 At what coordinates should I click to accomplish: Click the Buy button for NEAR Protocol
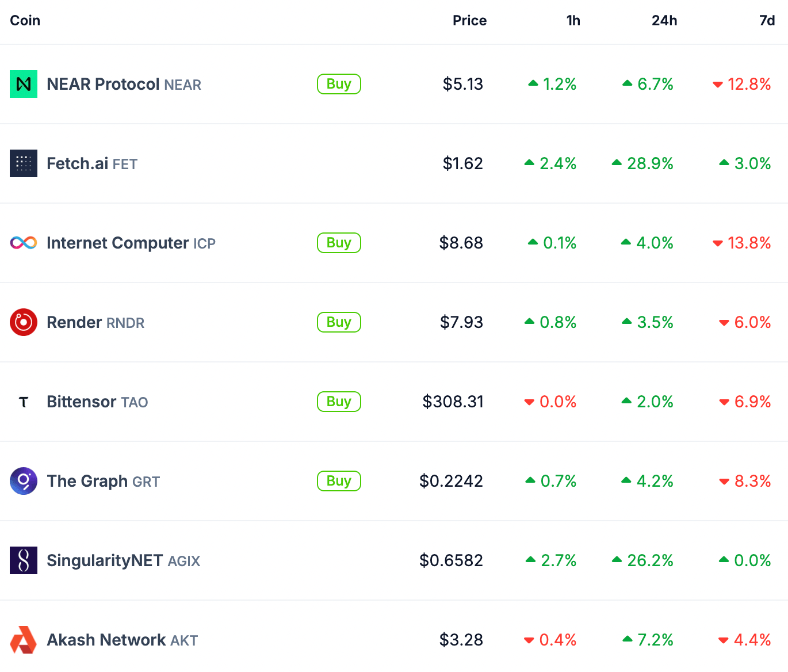click(339, 84)
